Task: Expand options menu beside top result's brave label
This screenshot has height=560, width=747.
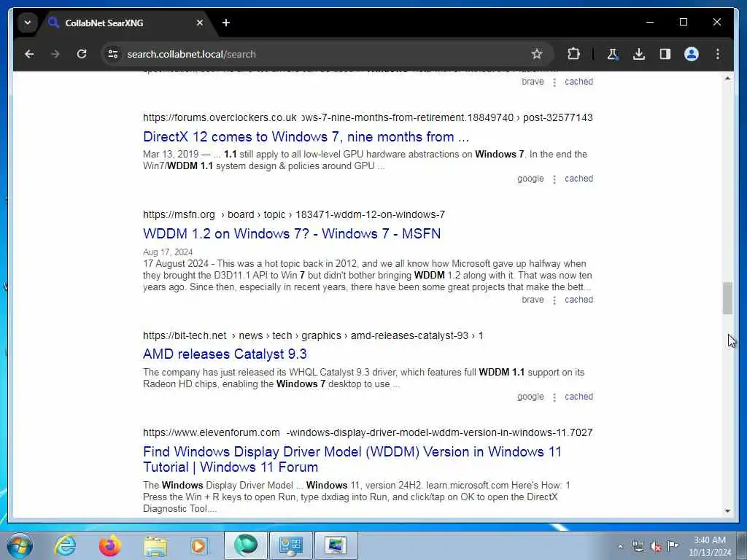Action: 554,82
